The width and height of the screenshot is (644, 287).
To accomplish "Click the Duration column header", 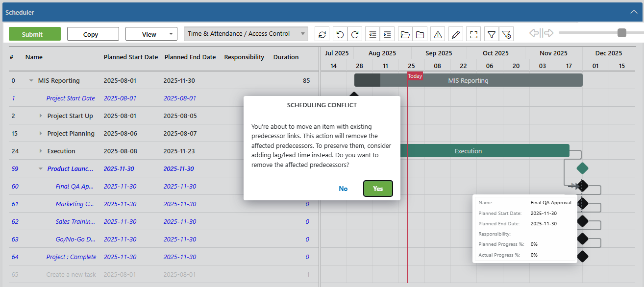I will coord(286,57).
